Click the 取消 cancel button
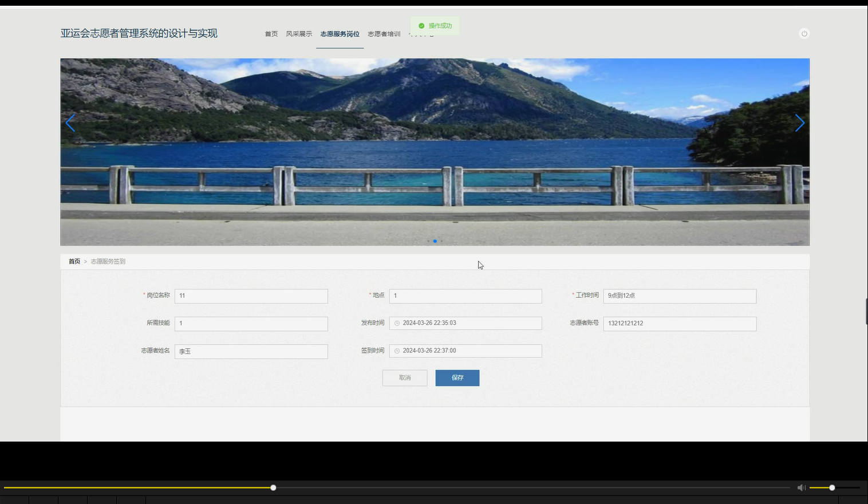868x504 pixels. pos(405,378)
